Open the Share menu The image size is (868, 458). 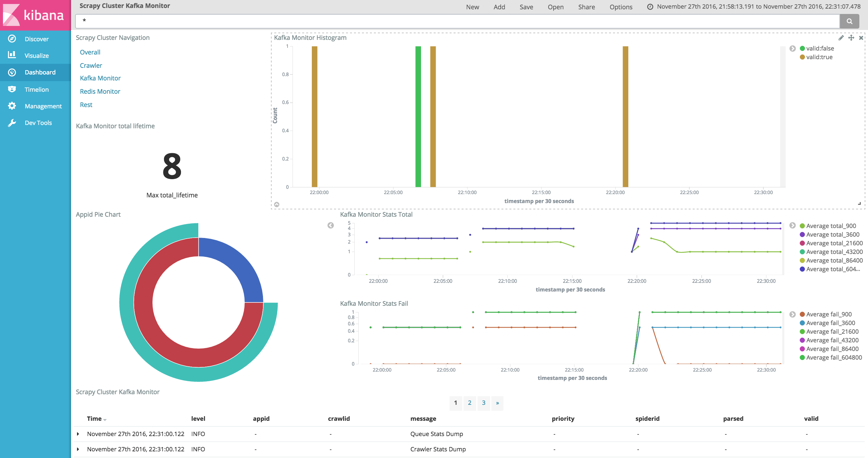click(x=586, y=7)
